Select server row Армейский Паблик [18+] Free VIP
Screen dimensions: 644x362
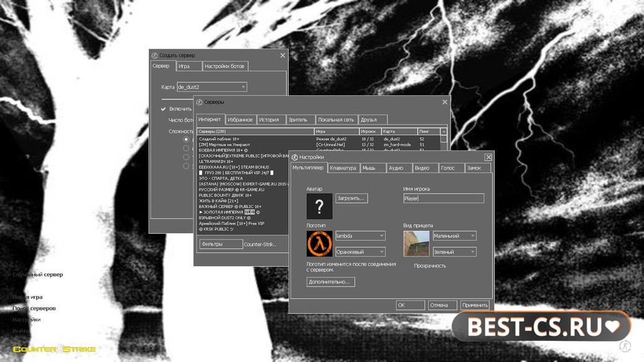tap(243, 223)
